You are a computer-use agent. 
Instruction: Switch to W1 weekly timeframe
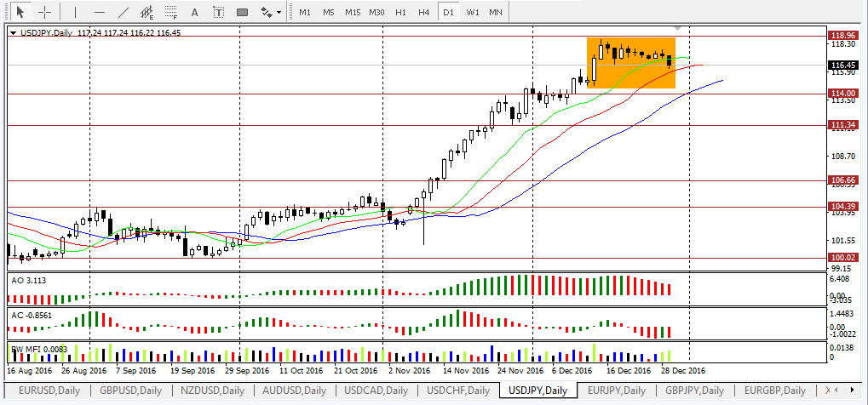pyautogui.click(x=472, y=12)
